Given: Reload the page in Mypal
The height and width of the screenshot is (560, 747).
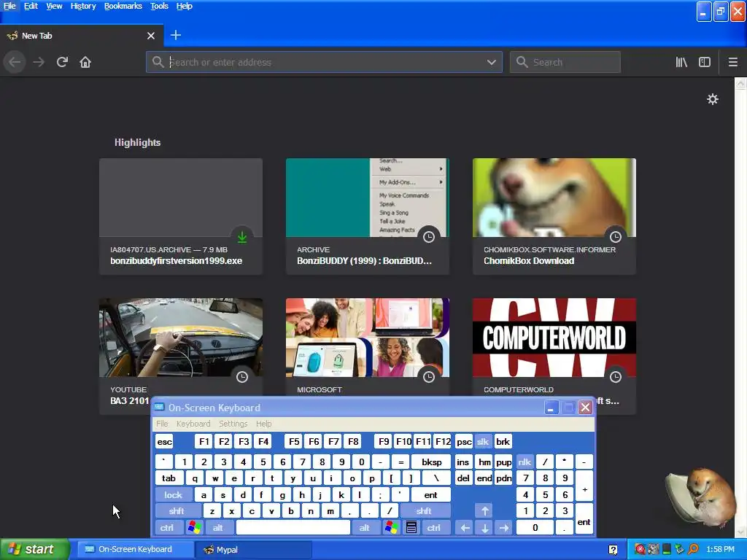Looking at the screenshot, I should [62, 62].
